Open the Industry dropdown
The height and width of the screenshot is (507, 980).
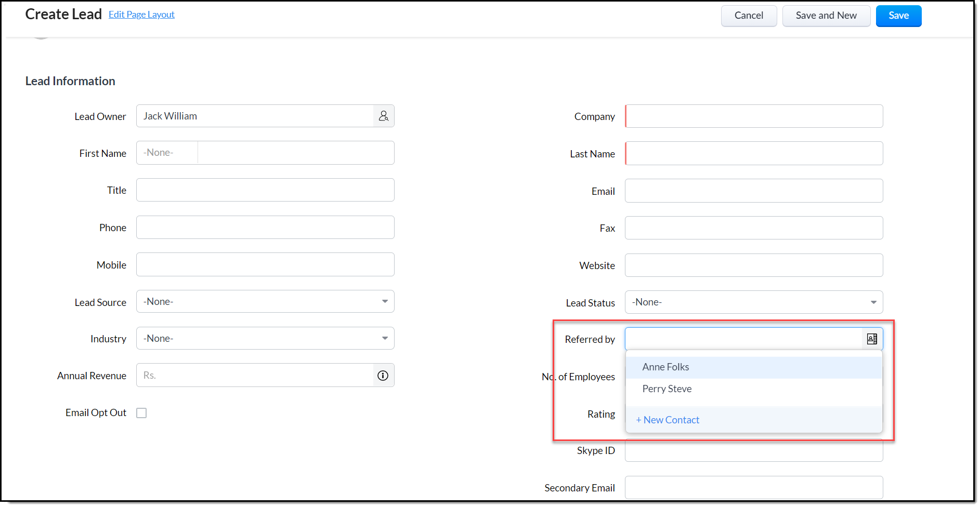[265, 339]
